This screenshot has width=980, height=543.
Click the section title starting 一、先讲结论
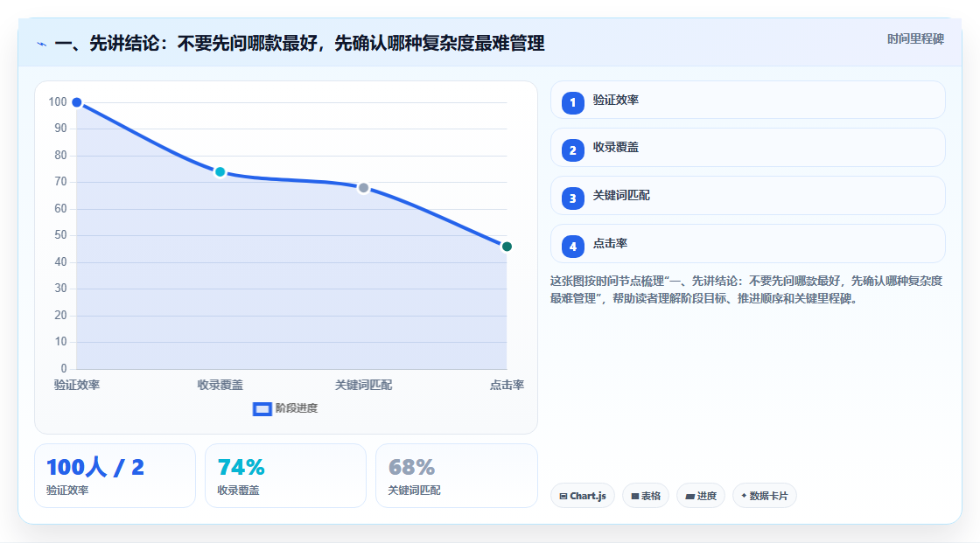299,44
